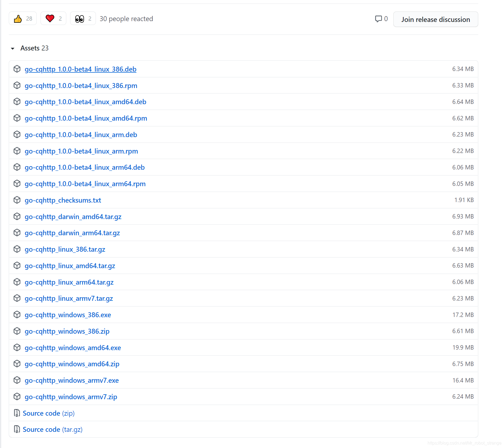This screenshot has height=448, width=504.
Task: Click package icon beside darwin_amd64.tar.gz
Action: [17, 216]
